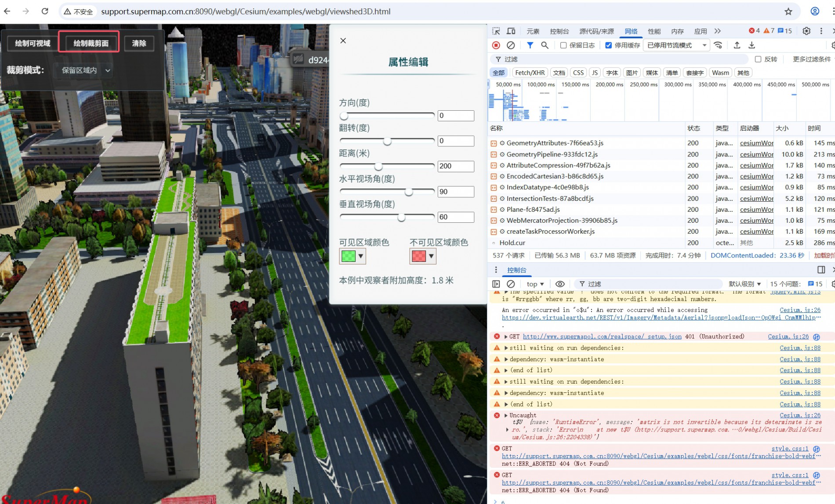Open the throttling mode dropdown

tap(676, 45)
